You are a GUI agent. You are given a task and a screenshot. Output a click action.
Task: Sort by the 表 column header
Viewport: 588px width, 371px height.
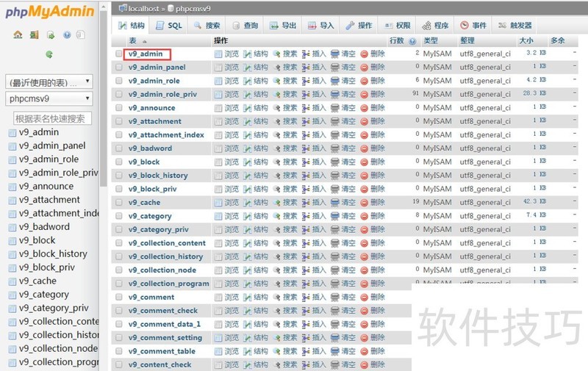pyautogui.click(x=133, y=41)
